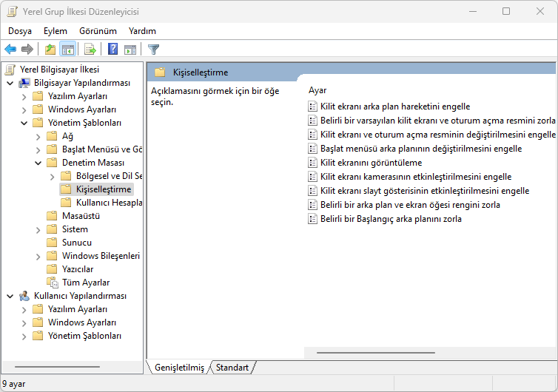
Task: Open the Eylem menu
Action: click(x=56, y=31)
